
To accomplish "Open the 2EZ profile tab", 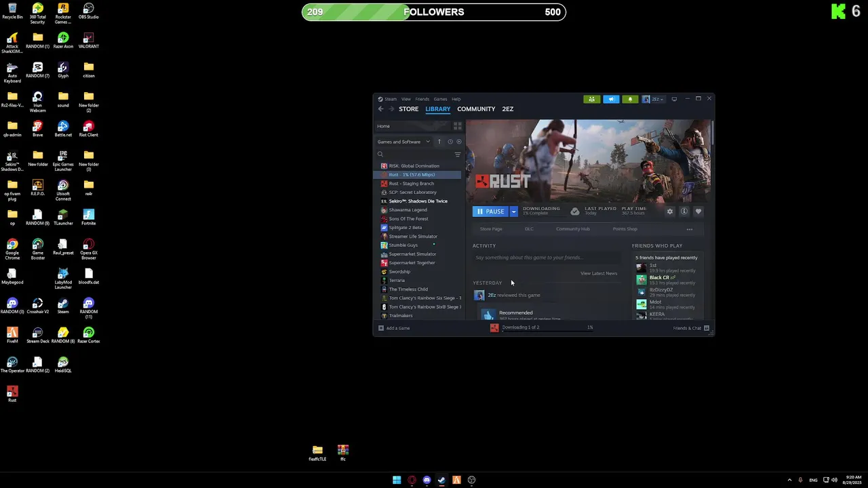I will pyautogui.click(x=507, y=109).
